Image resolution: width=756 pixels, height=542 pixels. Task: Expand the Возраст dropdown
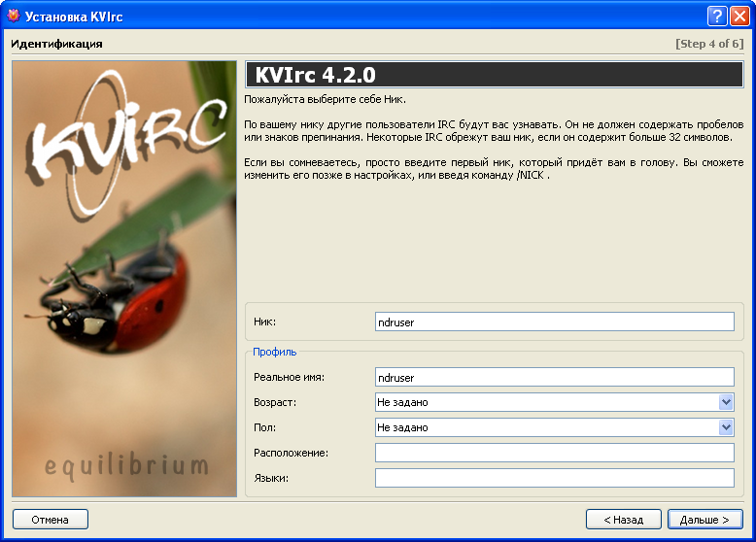point(725,402)
